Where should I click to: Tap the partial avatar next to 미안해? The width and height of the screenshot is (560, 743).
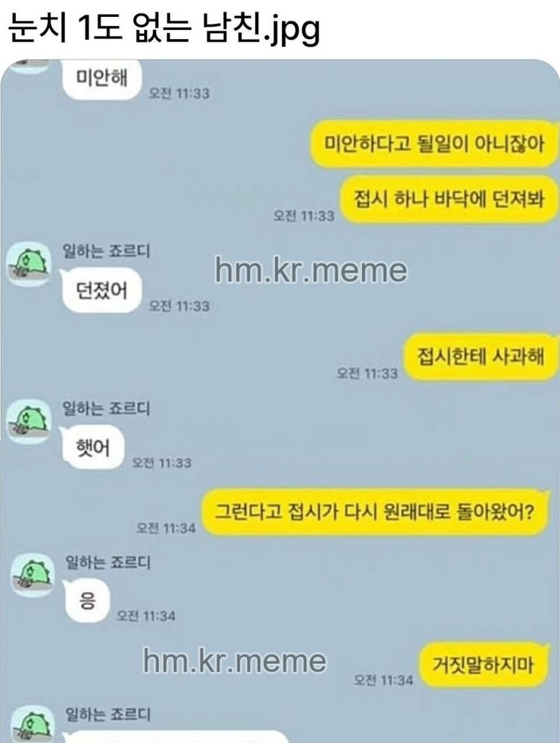(29, 67)
